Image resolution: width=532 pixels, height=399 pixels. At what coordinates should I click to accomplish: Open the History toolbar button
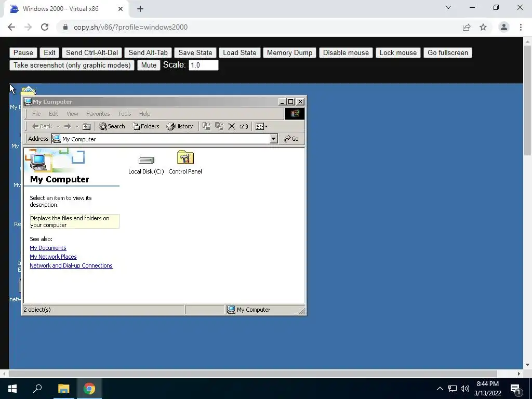coord(179,126)
